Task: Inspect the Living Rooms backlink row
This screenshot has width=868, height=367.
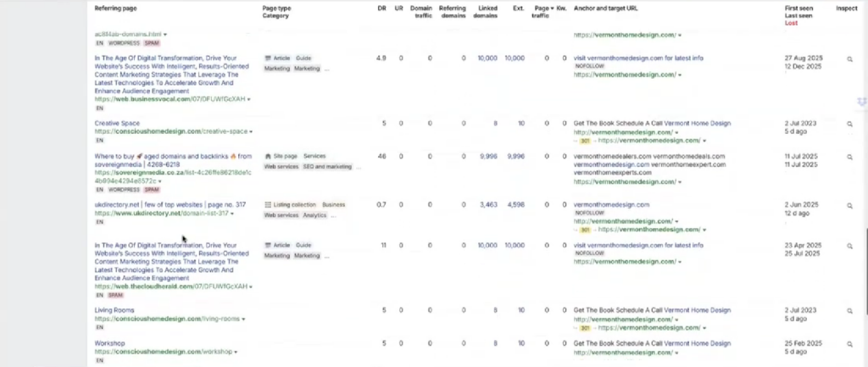Action: pos(850,311)
